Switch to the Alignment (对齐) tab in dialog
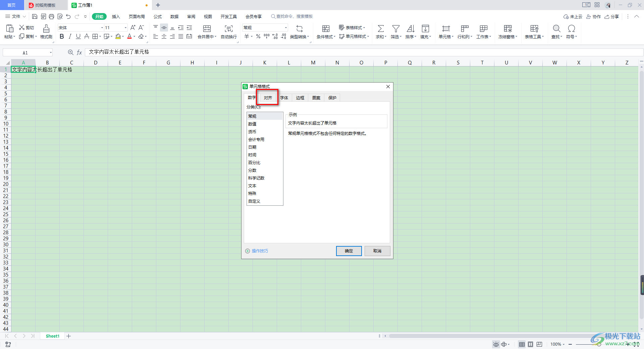This screenshot has width=644, height=349. (x=268, y=98)
